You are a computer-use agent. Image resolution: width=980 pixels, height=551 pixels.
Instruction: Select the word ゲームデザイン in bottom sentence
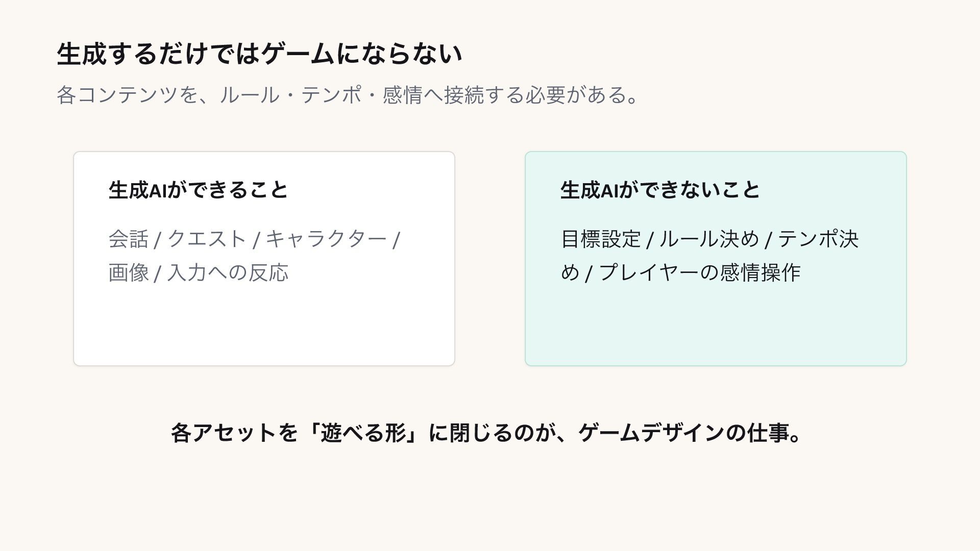point(651,433)
